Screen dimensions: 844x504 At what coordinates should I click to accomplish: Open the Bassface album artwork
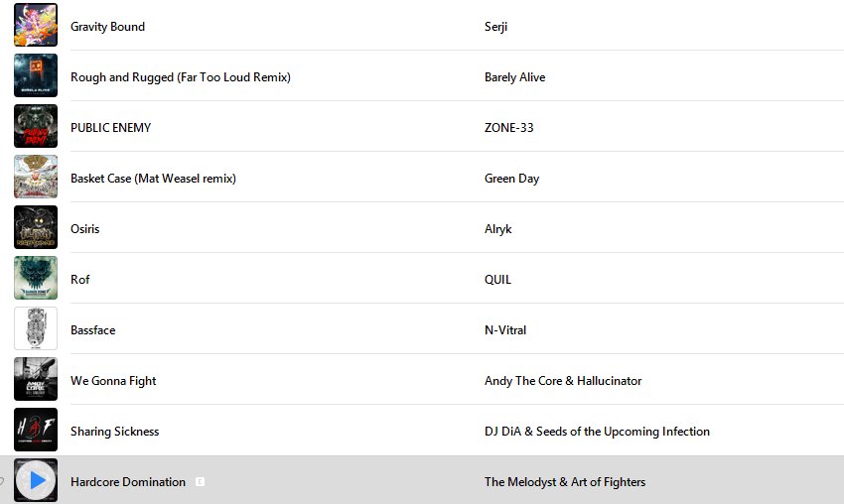(x=36, y=328)
